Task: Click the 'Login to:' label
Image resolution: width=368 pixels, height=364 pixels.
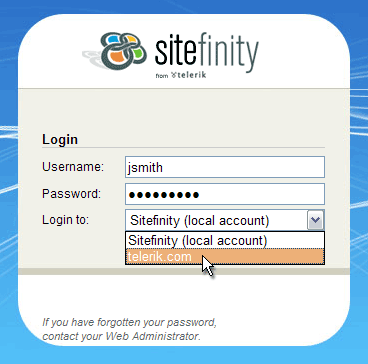Action: pyautogui.click(x=66, y=220)
